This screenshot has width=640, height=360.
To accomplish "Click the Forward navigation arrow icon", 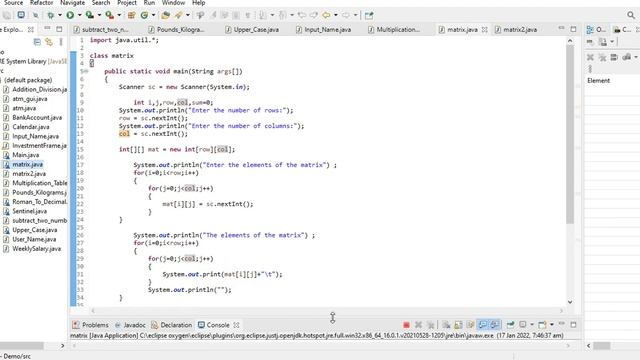I will 346,16.
